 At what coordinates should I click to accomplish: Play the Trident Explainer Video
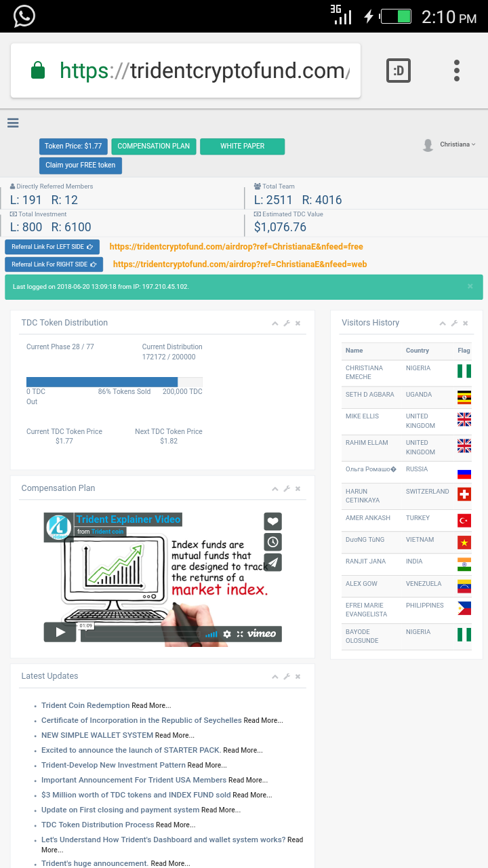pyautogui.click(x=60, y=632)
